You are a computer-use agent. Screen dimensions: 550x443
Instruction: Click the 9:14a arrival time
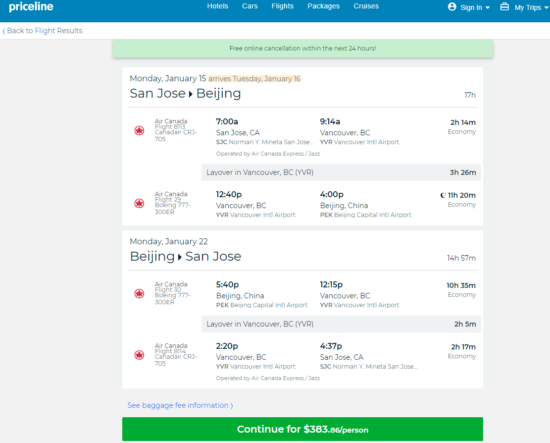point(330,122)
